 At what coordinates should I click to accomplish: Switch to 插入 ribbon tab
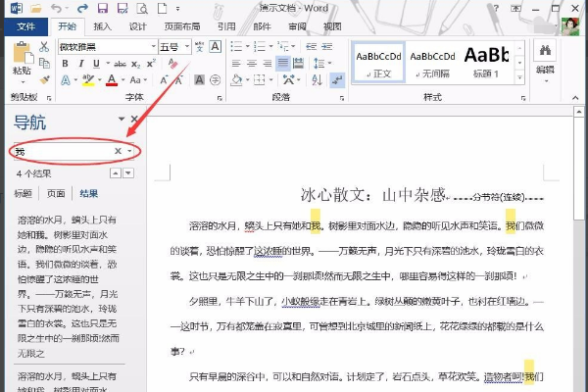102,26
